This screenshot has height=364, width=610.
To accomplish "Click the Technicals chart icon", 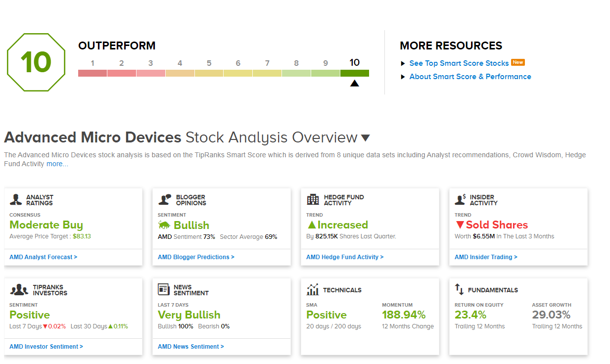I will click(313, 289).
